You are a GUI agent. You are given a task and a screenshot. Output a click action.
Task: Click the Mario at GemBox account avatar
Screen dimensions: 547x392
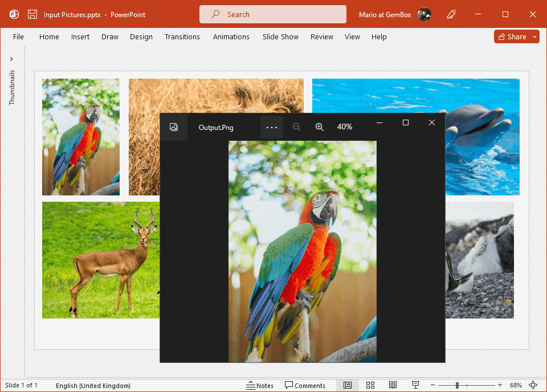point(424,14)
